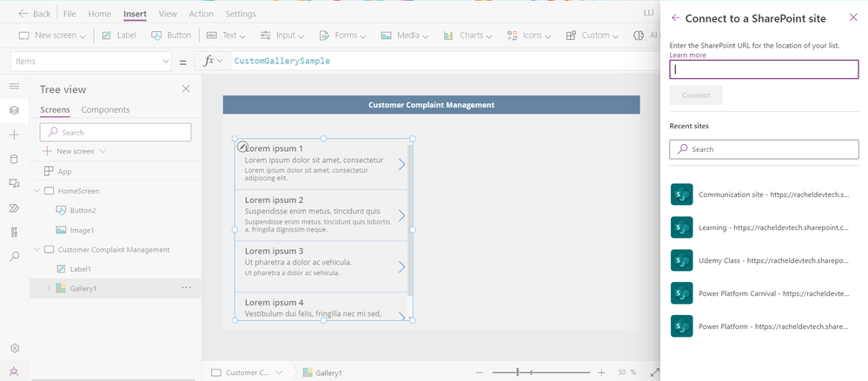The image size is (868, 381).
Task: Click the Insert plus icon in left rail
Action: pyautogui.click(x=15, y=135)
